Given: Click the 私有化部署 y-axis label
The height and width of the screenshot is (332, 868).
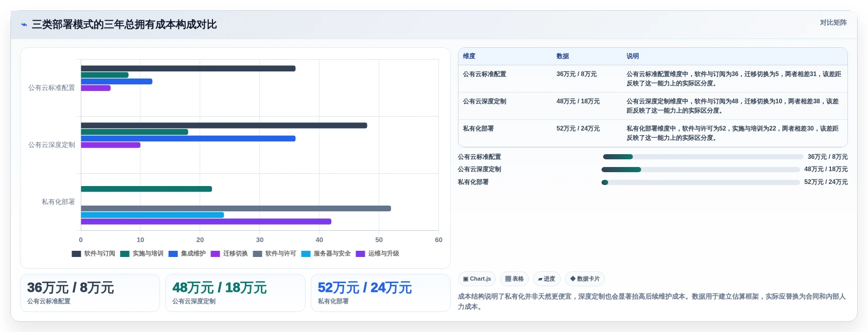Looking at the screenshot, I should [x=58, y=202].
